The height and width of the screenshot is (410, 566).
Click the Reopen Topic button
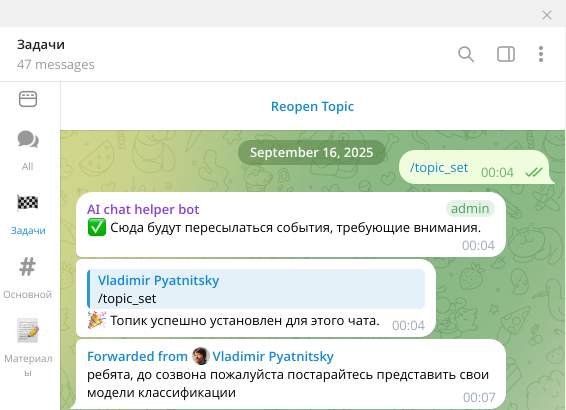click(312, 106)
